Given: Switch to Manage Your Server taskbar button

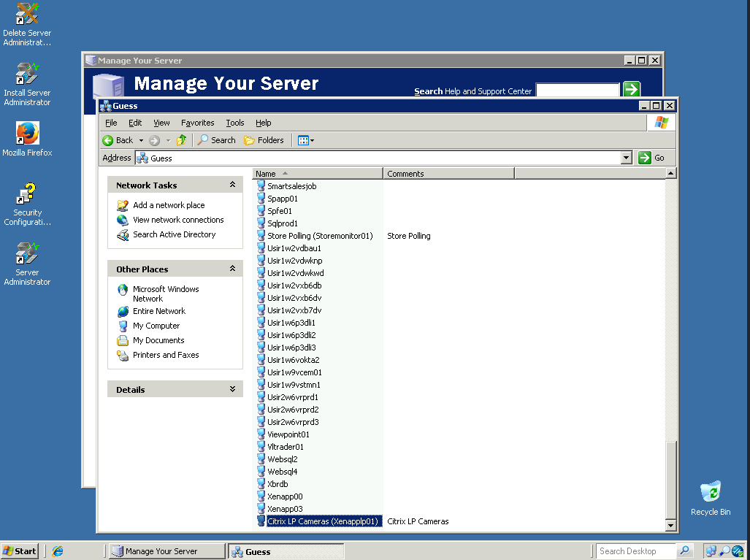Looking at the screenshot, I should click(x=167, y=551).
